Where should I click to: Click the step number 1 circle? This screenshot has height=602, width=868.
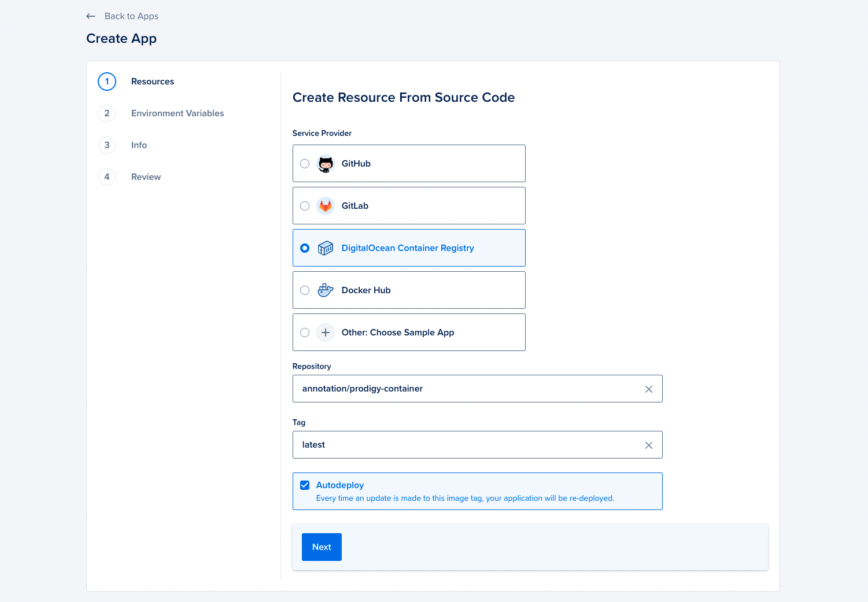click(107, 82)
